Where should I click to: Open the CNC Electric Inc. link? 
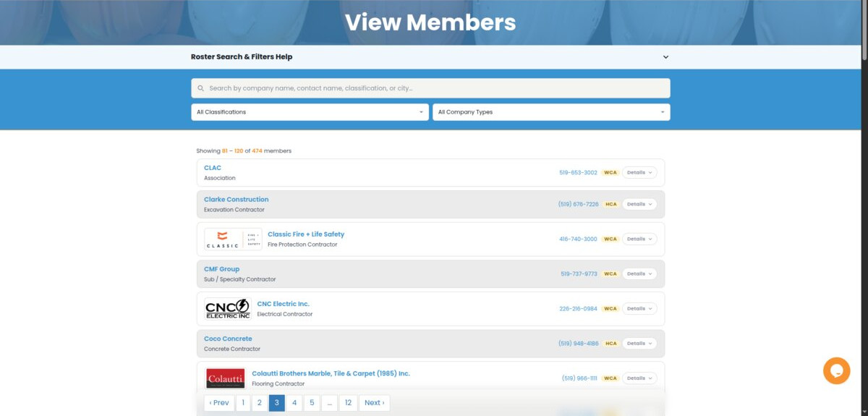pos(284,304)
